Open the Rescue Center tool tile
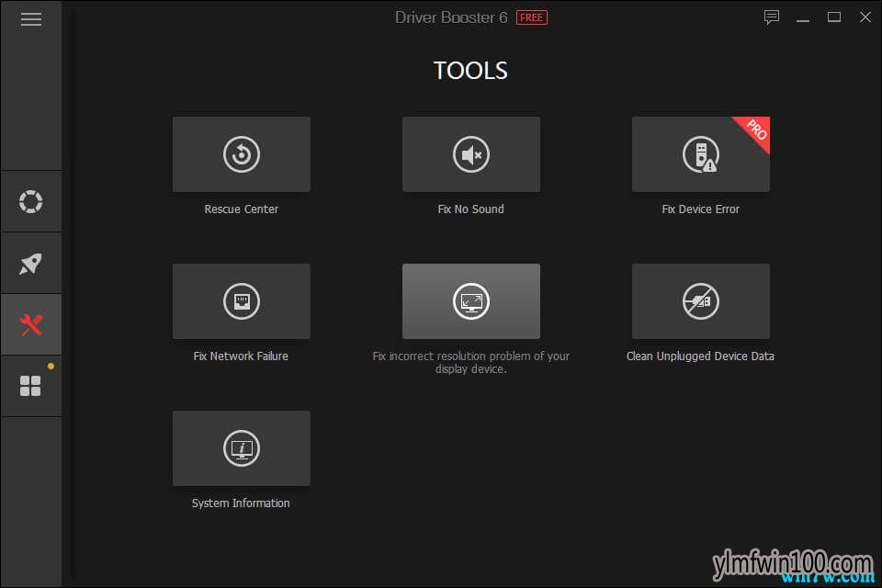Viewport: 882px width, 588px height. tap(242, 154)
